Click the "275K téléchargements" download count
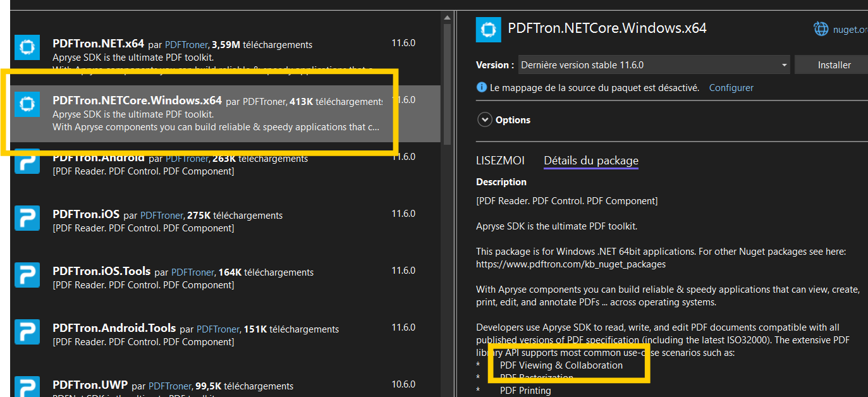This screenshot has width=868, height=397. pos(235,216)
